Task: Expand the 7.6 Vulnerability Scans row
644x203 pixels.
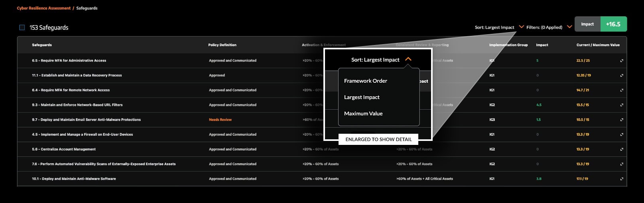Action: (x=622, y=164)
